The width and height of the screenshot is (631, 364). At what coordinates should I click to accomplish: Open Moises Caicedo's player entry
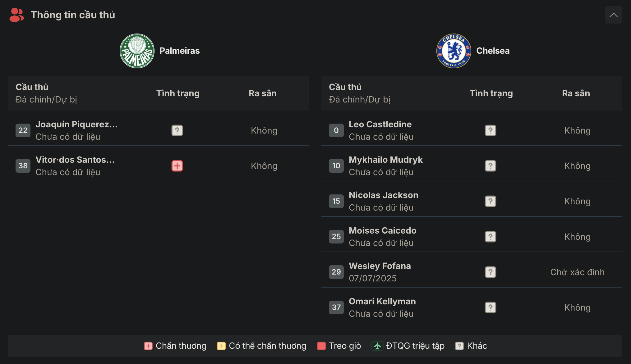coord(382,230)
